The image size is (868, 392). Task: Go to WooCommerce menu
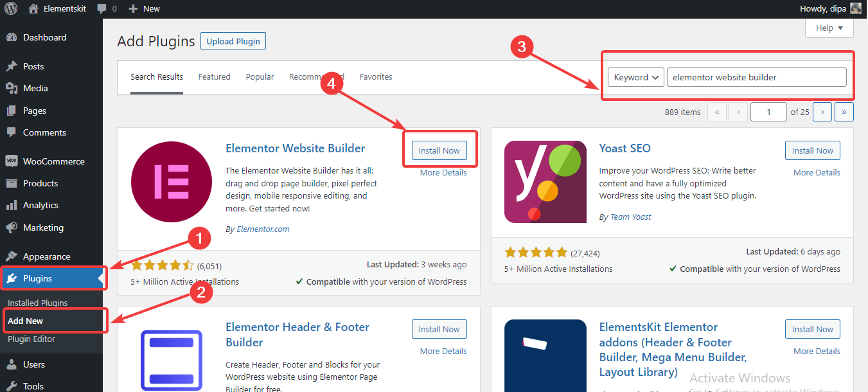click(53, 161)
